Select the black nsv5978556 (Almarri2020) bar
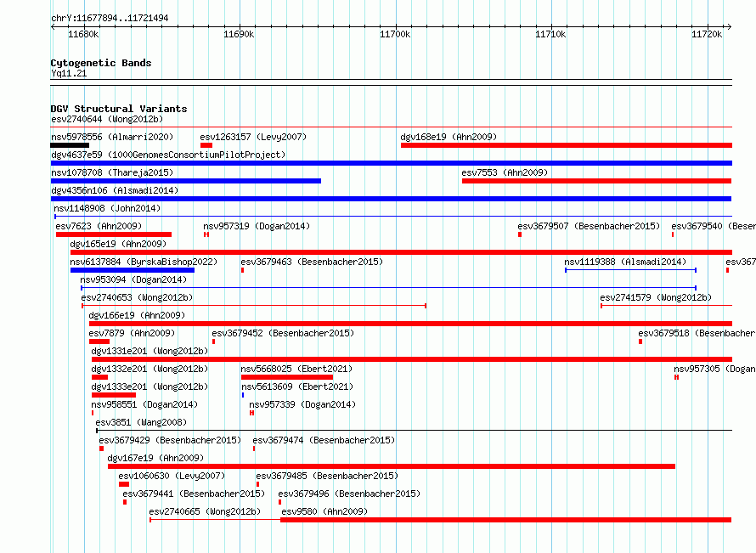 [x=70, y=145]
